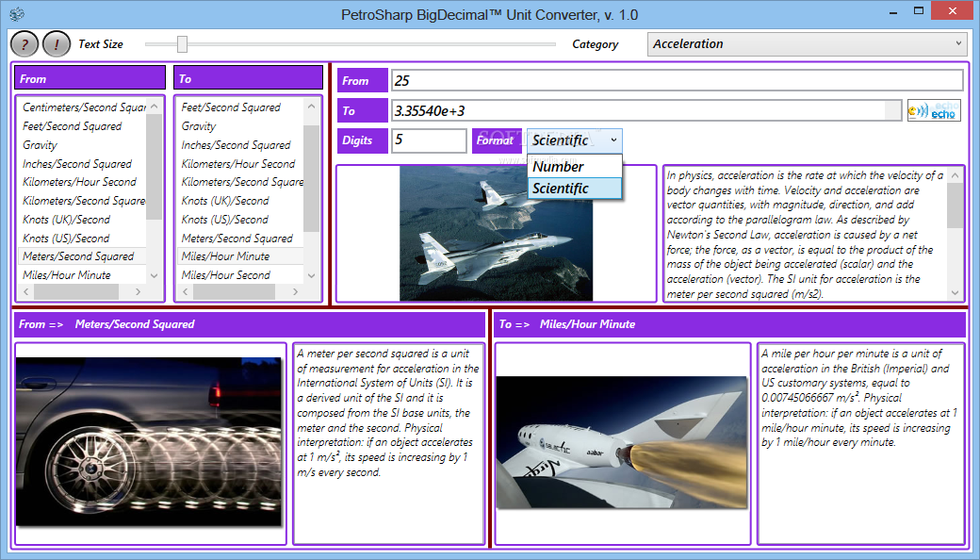
Task: Select Knots (US)/Second in To list
Action: coord(240,220)
